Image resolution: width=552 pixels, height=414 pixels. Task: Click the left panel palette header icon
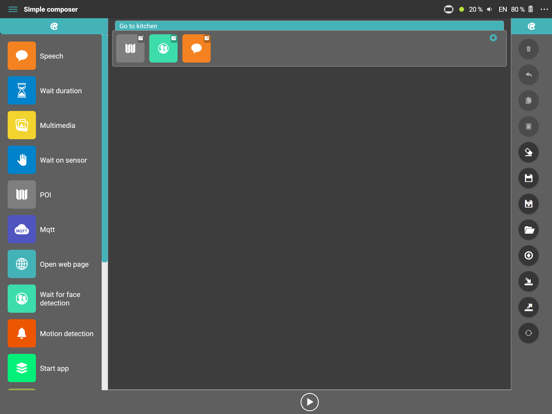coord(54,26)
